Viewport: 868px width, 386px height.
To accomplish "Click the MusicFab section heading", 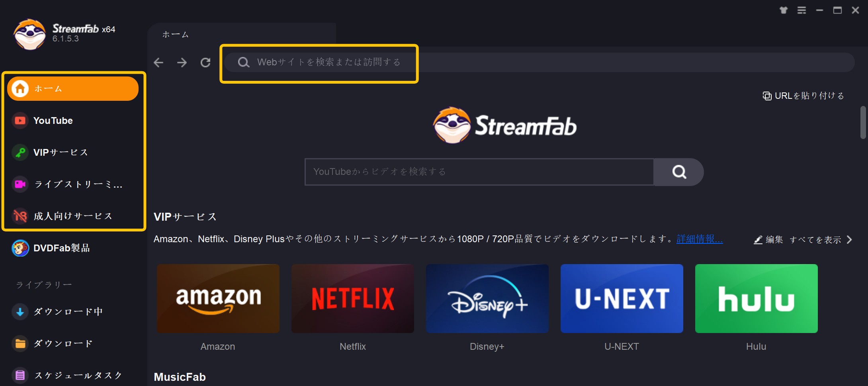I will (x=180, y=377).
